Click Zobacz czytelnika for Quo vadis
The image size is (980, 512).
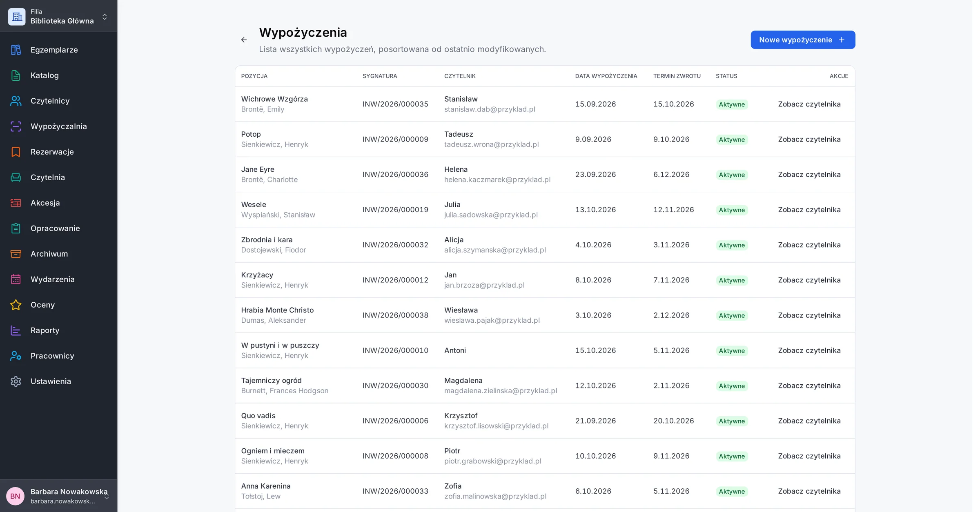coord(809,421)
